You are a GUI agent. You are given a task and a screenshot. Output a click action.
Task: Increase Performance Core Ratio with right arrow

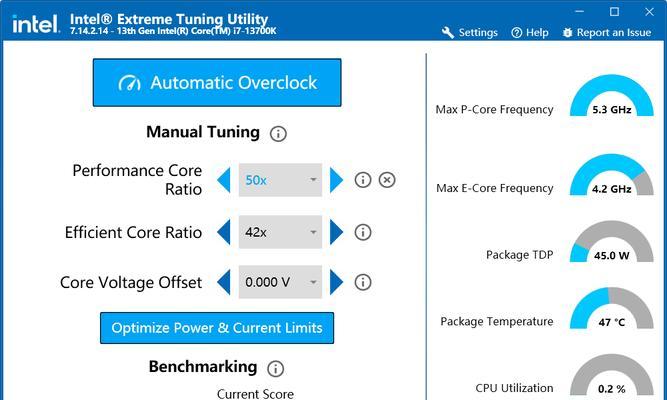pos(336,180)
